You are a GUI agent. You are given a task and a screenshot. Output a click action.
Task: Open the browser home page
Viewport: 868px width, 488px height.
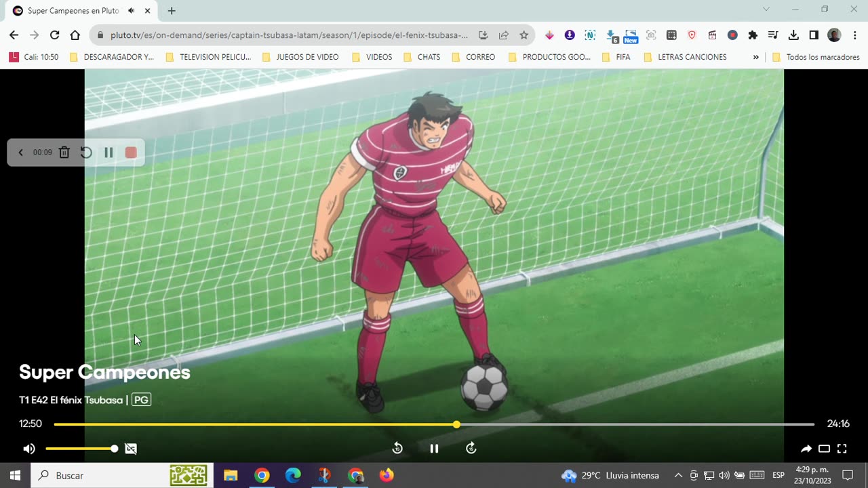75,35
